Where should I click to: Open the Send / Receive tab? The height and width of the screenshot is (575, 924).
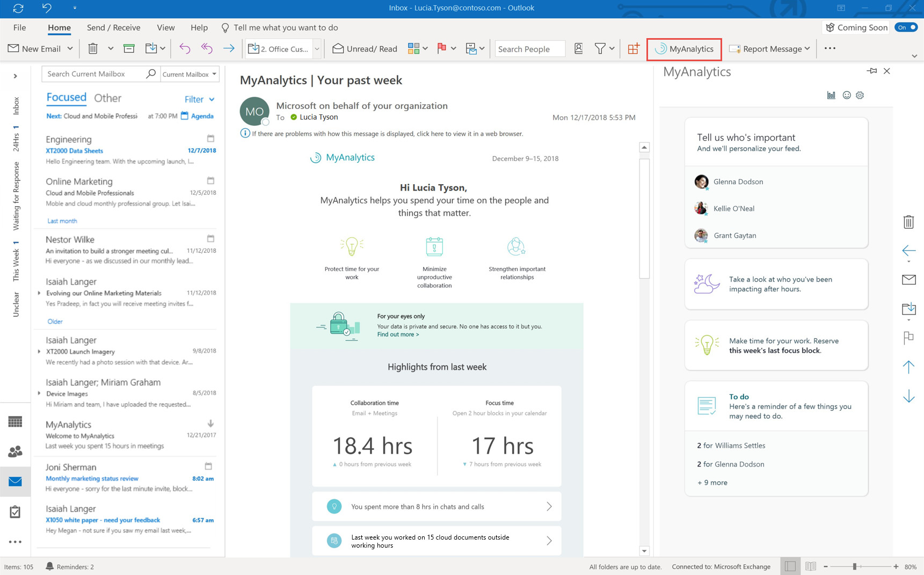pyautogui.click(x=113, y=27)
